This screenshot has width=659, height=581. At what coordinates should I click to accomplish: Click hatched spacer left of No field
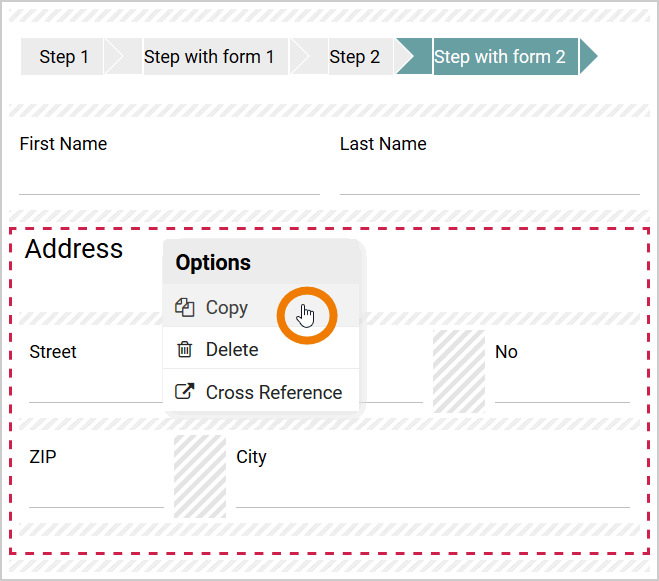click(x=459, y=371)
